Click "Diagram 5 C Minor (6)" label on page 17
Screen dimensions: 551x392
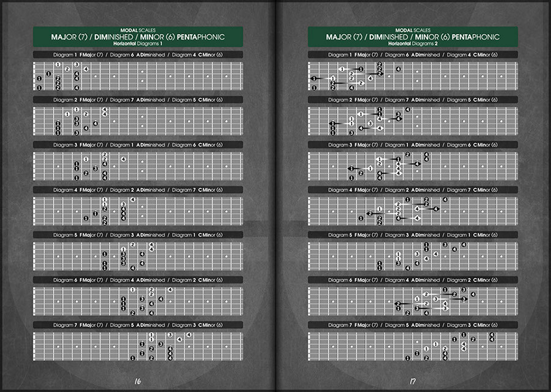click(x=472, y=100)
